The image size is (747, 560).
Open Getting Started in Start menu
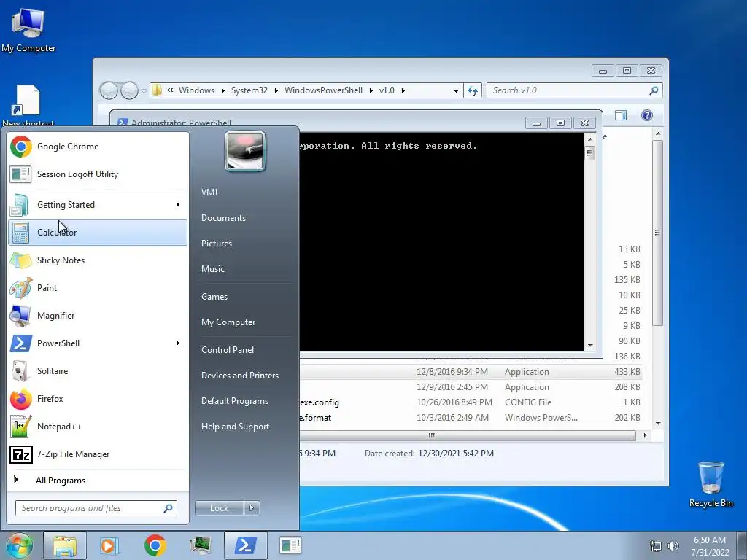98,205
